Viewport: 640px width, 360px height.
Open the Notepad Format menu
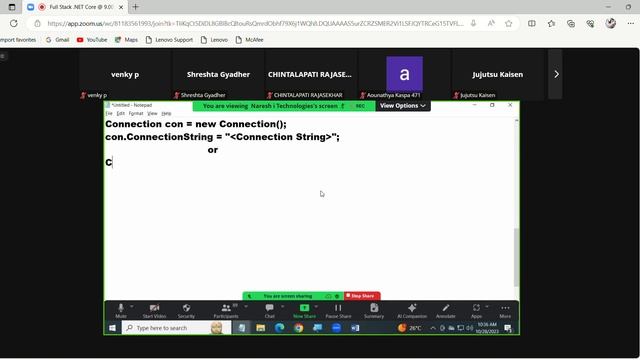point(136,113)
